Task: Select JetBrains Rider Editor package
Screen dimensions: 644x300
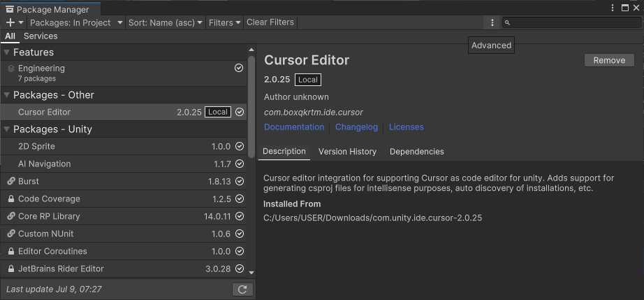Action: tap(123, 269)
